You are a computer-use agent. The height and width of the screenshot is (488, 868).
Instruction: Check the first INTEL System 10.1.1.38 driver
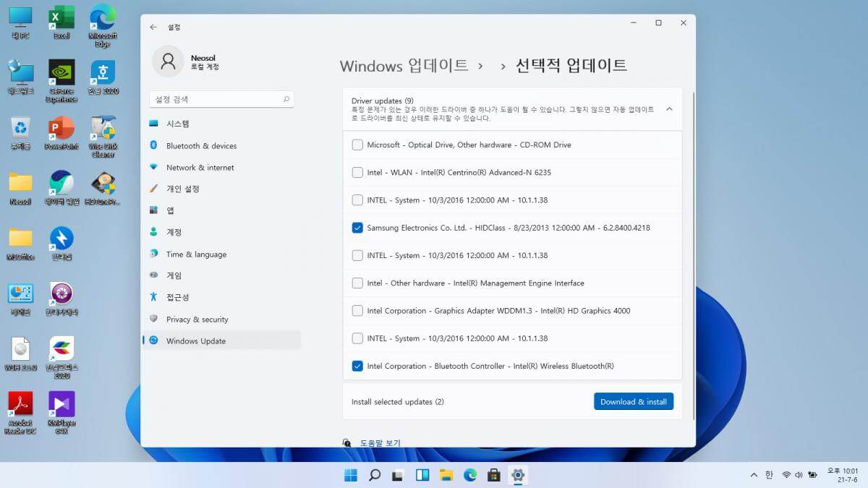357,200
